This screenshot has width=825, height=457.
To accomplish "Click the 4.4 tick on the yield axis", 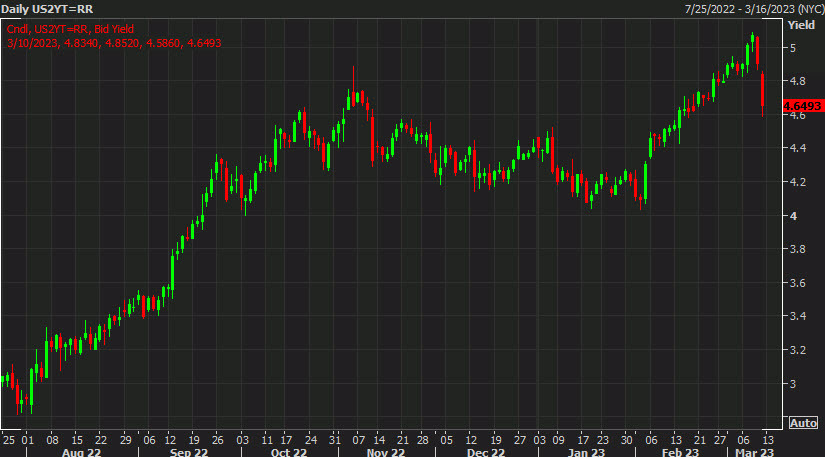I will click(x=798, y=148).
